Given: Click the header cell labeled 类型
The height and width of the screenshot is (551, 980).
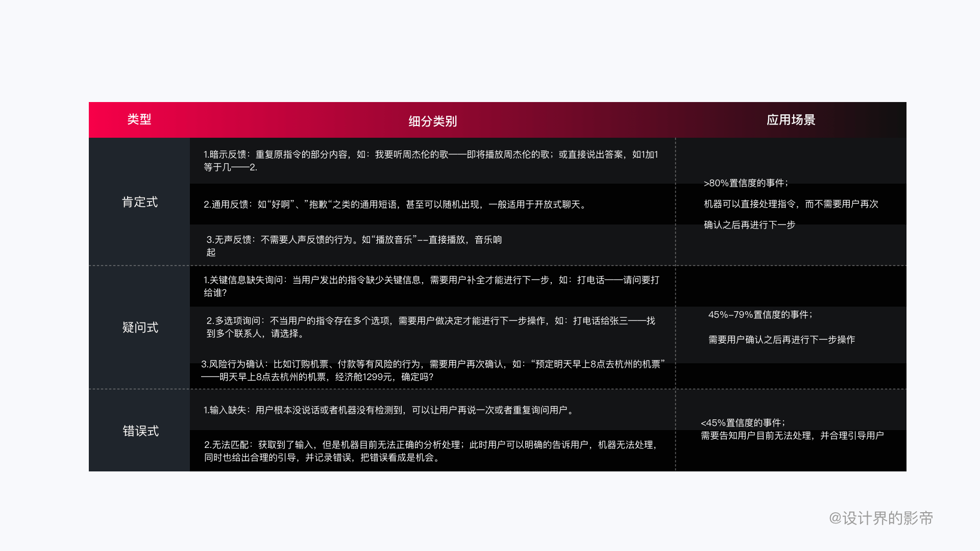Looking at the screenshot, I should coord(139,119).
